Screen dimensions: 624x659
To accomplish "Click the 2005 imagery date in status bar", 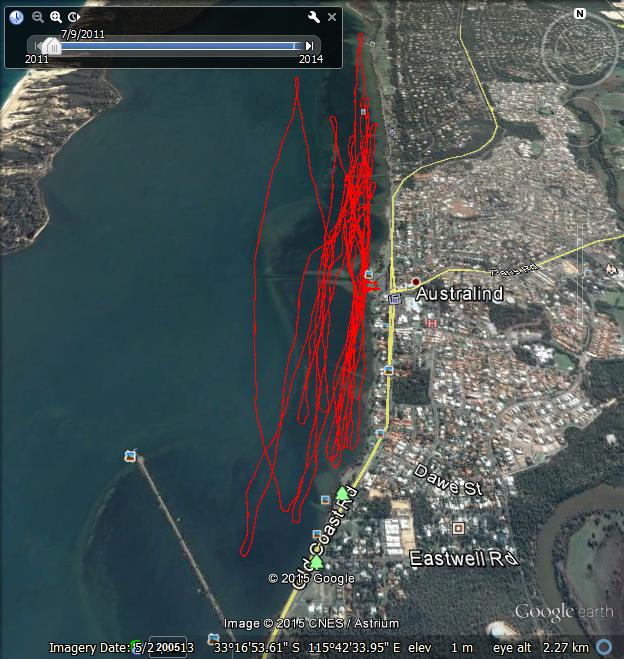I will pyautogui.click(x=170, y=648).
